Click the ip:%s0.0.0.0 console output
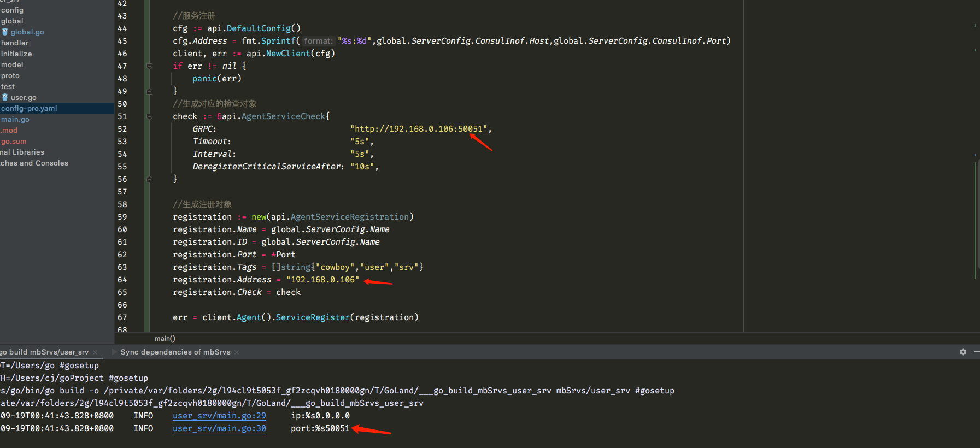The height and width of the screenshot is (448, 980). pos(320,416)
